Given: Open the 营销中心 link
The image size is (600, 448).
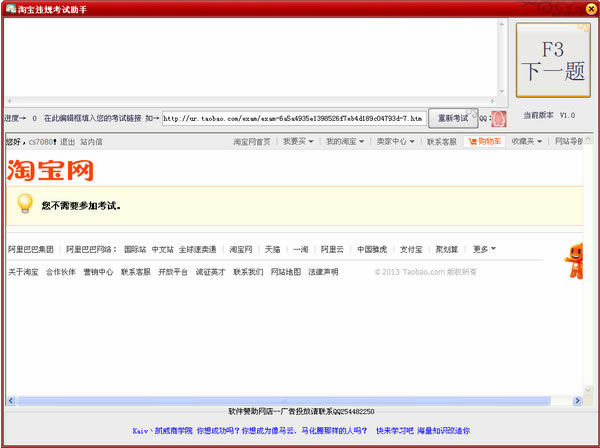Looking at the screenshot, I should click(x=98, y=272).
